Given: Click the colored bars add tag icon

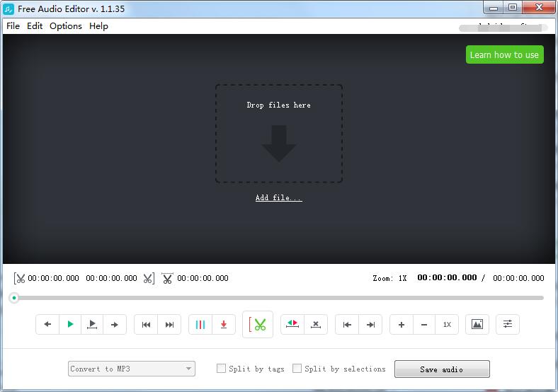Looking at the screenshot, I should point(200,324).
